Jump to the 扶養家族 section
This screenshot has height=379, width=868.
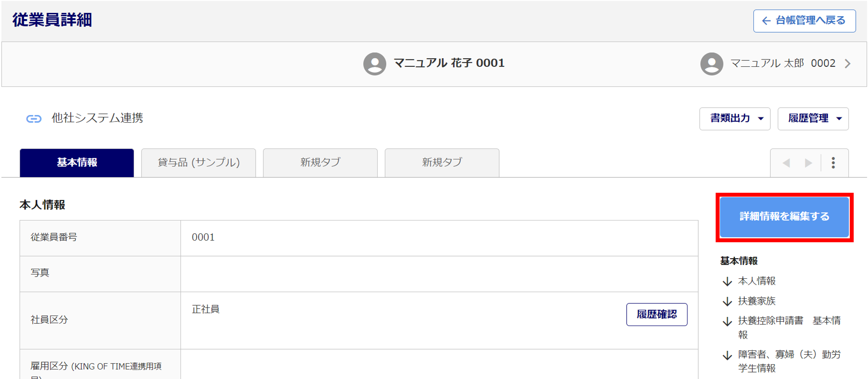click(756, 301)
